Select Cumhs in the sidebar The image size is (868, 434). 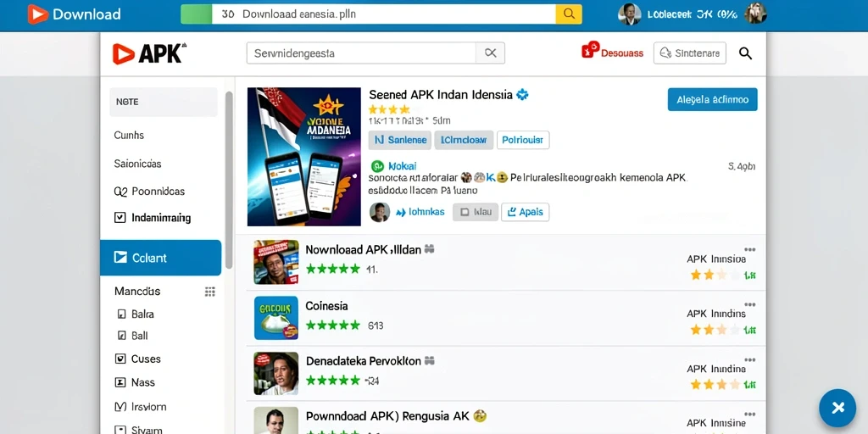tap(129, 135)
